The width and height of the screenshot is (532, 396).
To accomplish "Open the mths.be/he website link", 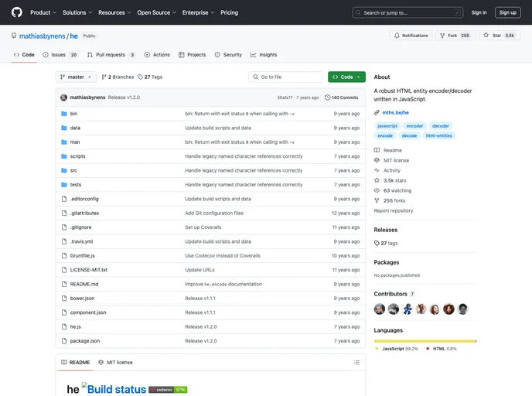I will (x=395, y=113).
